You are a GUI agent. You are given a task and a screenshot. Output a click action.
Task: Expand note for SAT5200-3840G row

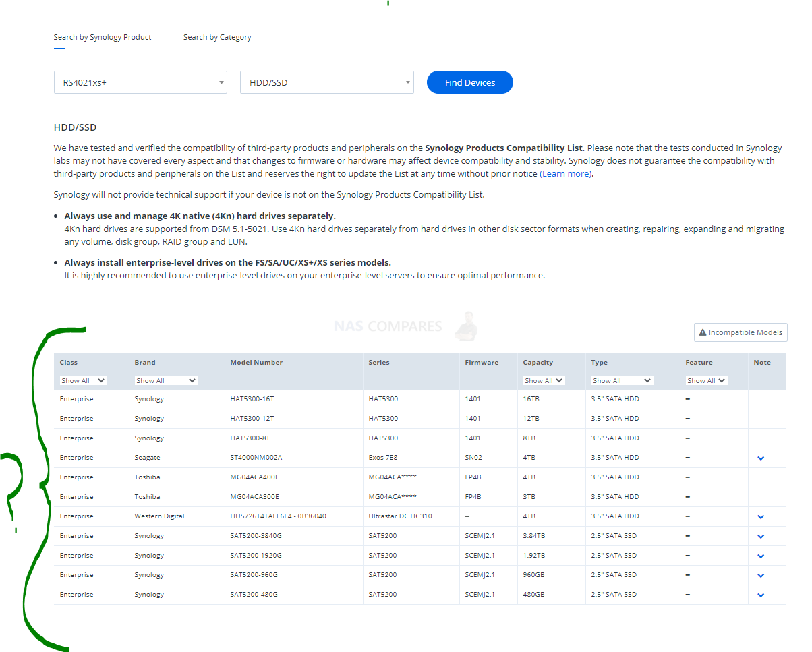761,536
